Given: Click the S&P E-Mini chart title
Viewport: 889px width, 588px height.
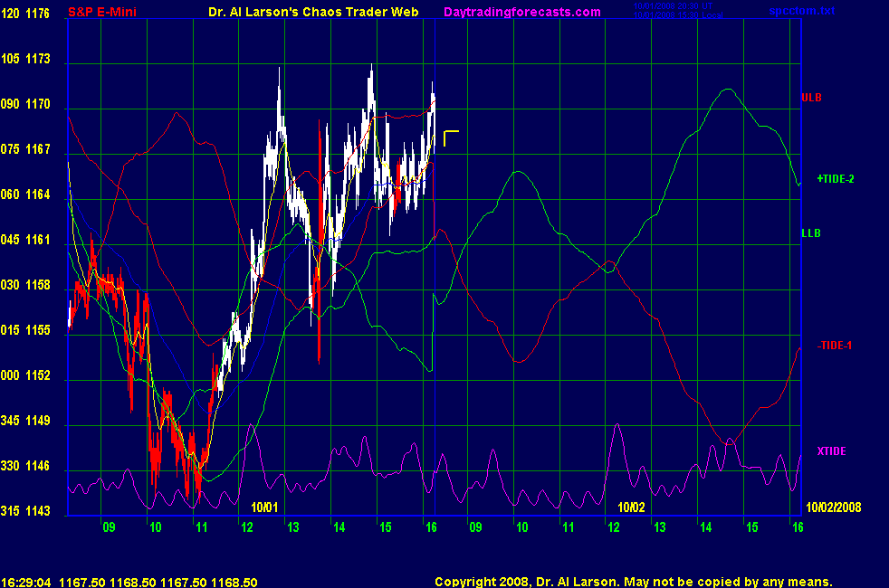Looking at the screenshot, I should coord(102,12).
